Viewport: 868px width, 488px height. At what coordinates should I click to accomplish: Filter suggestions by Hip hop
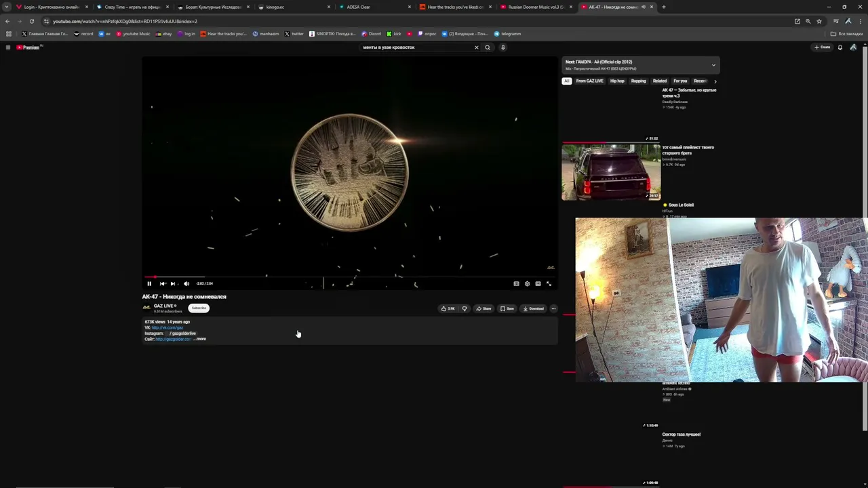[x=617, y=81]
